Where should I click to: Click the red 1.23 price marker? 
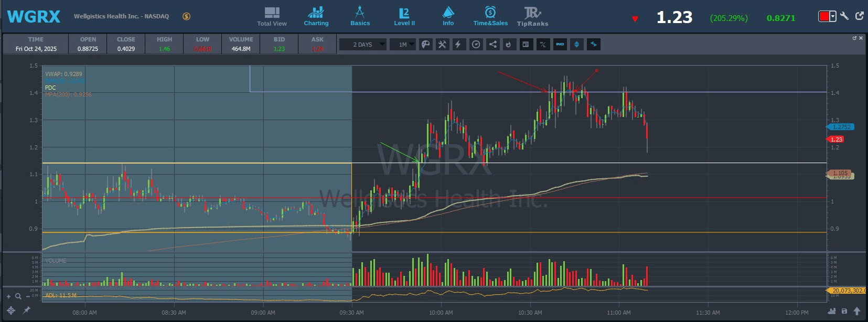pos(835,139)
